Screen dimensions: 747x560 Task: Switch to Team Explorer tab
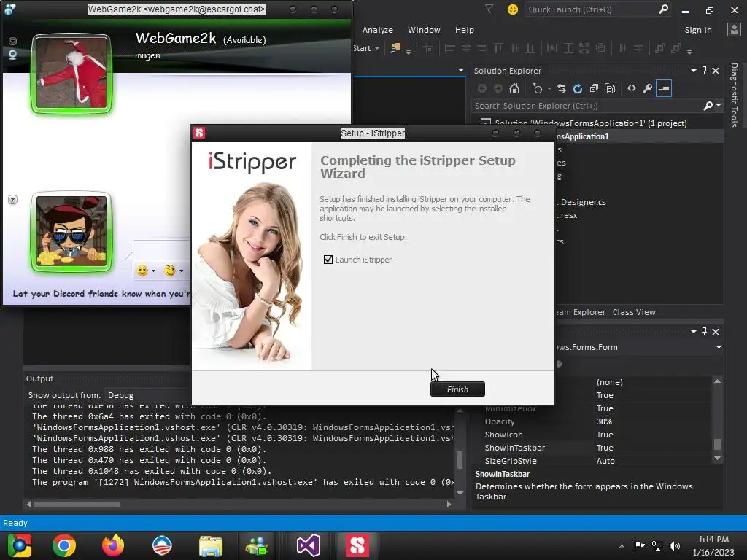click(580, 312)
